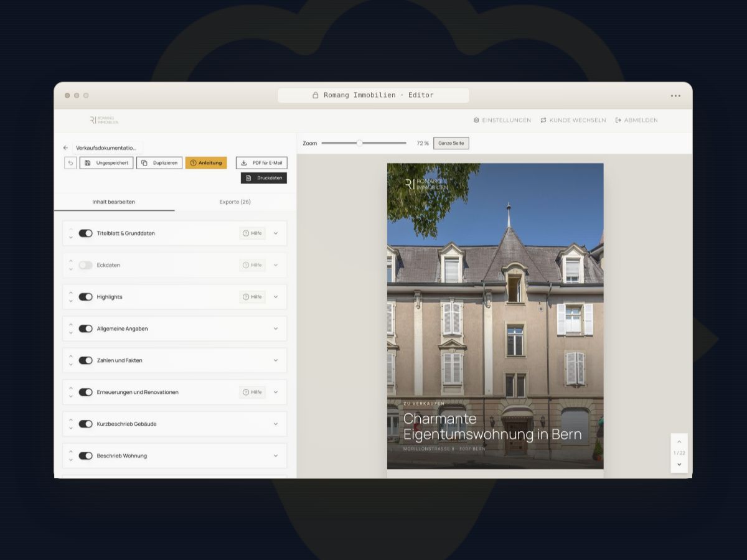Viewport: 747px width, 560px height.
Task: Go to previous page with up arrow
Action: click(x=679, y=442)
